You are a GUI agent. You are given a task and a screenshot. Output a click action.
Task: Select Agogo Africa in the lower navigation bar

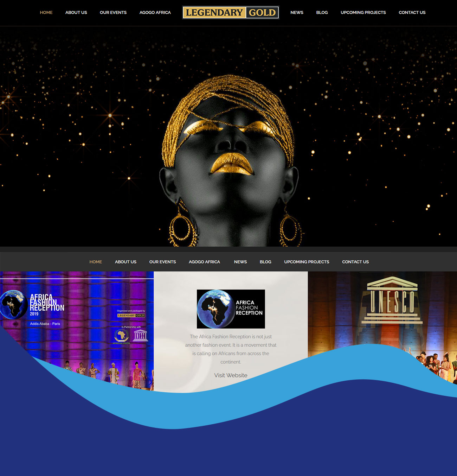click(x=204, y=262)
